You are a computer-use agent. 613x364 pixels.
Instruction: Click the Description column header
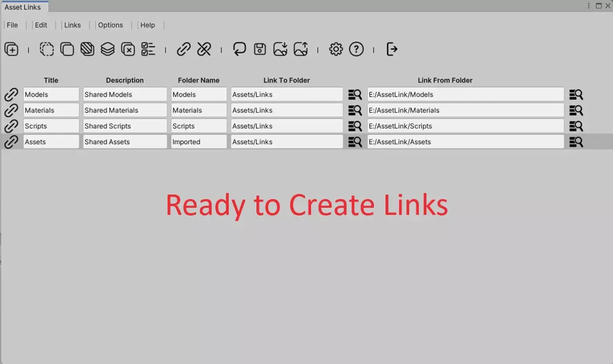coord(125,80)
